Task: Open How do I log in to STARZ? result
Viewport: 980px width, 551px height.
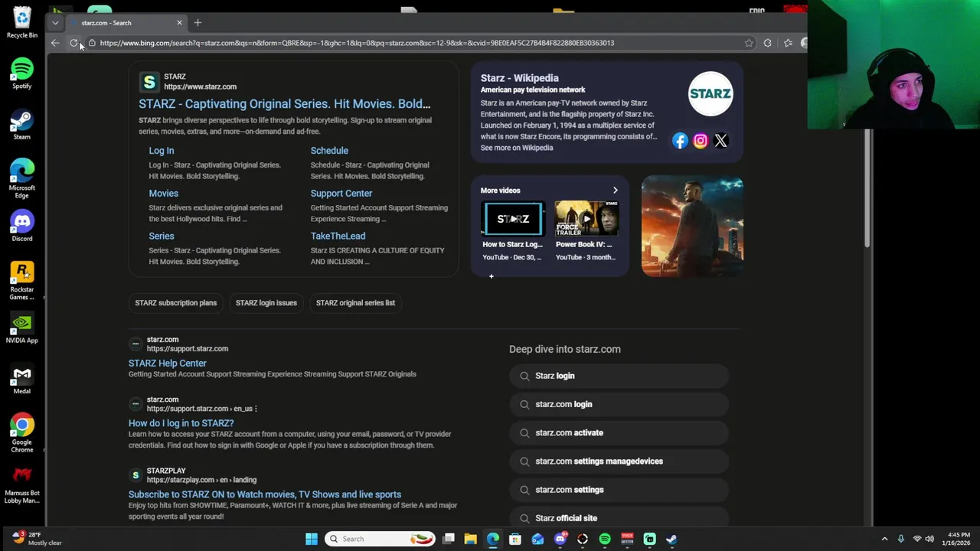Action: tap(181, 423)
